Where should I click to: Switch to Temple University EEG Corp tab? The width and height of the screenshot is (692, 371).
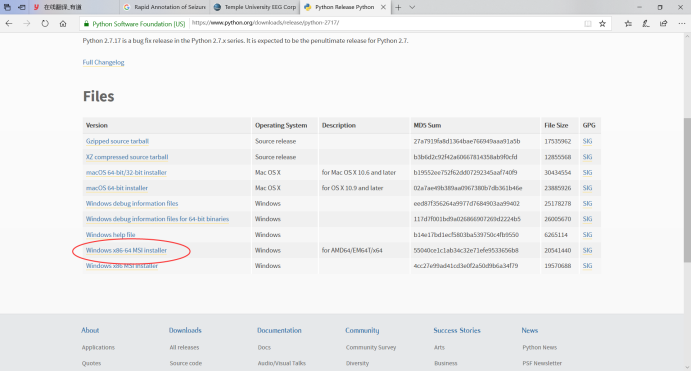tap(255, 7)
